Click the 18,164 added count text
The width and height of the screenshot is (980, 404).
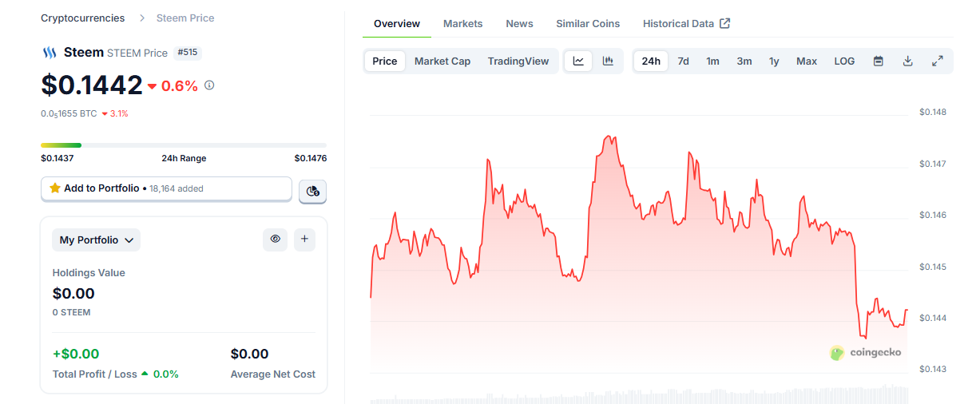[x=177, y=188]
